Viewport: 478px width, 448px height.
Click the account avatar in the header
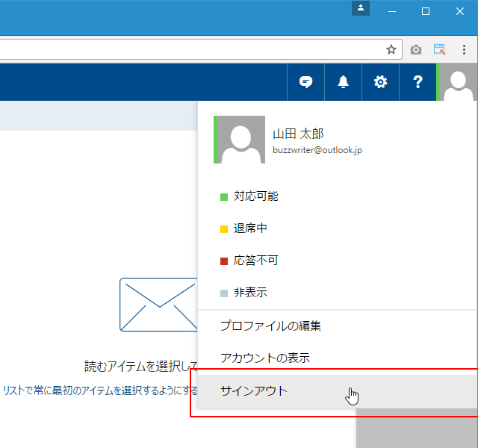tap(457, 82)
